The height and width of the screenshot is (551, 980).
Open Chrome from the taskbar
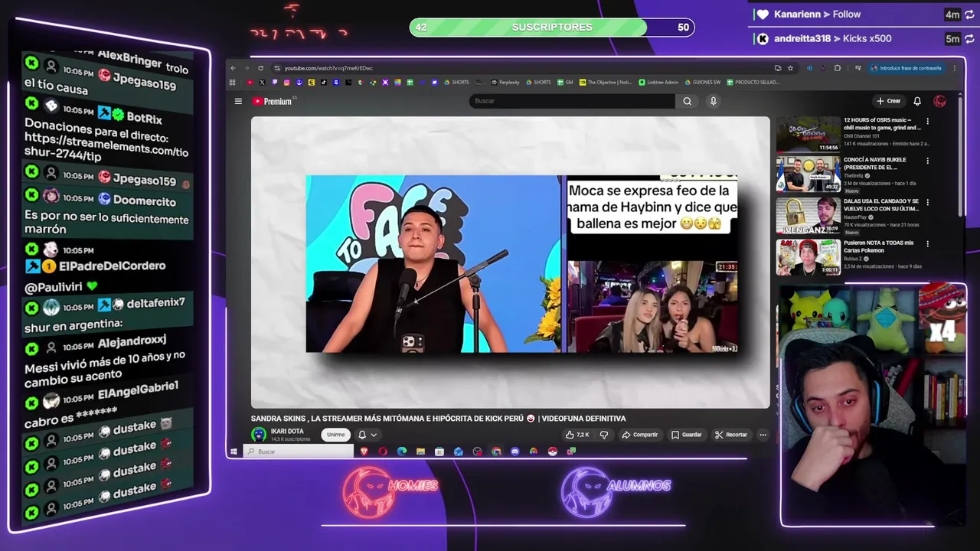[x=496, y=452]
